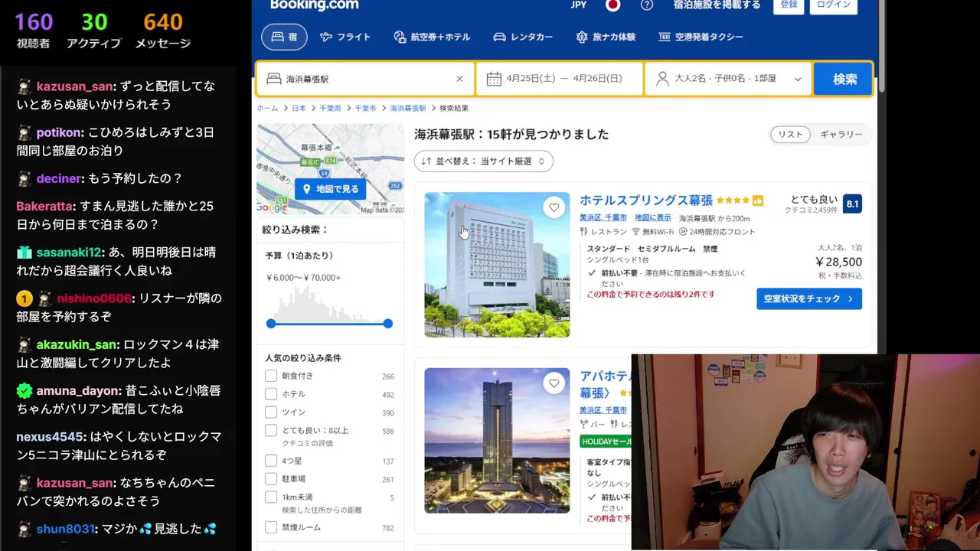Open the アパホテル tower photo thumbnail
This screenshot has height=551, width=980.
[x=497, y=441]
